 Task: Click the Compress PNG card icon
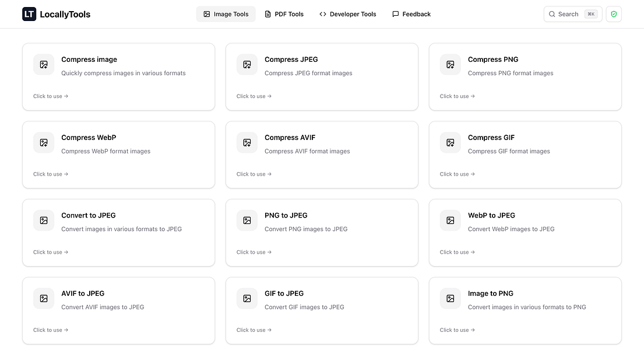(x=450, y=64)
